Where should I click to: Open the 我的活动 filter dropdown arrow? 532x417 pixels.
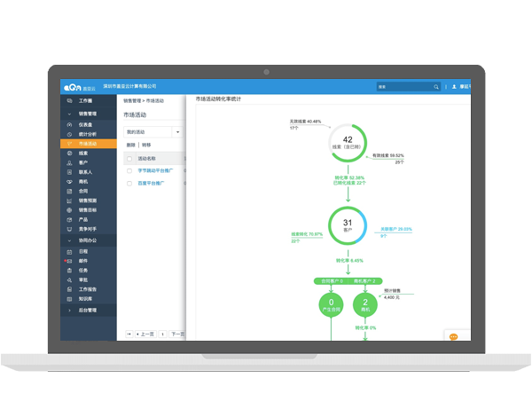coord(178,132)
